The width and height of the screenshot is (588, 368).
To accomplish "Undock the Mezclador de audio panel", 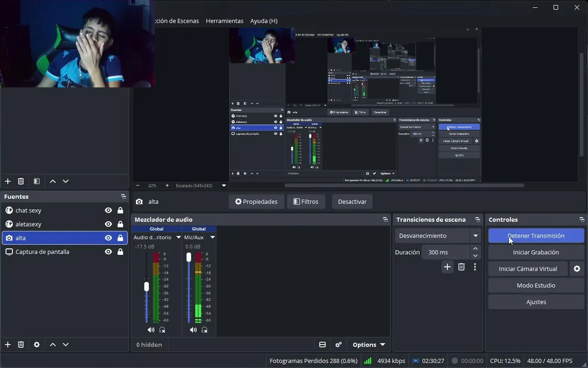I will tap(385, 219).
